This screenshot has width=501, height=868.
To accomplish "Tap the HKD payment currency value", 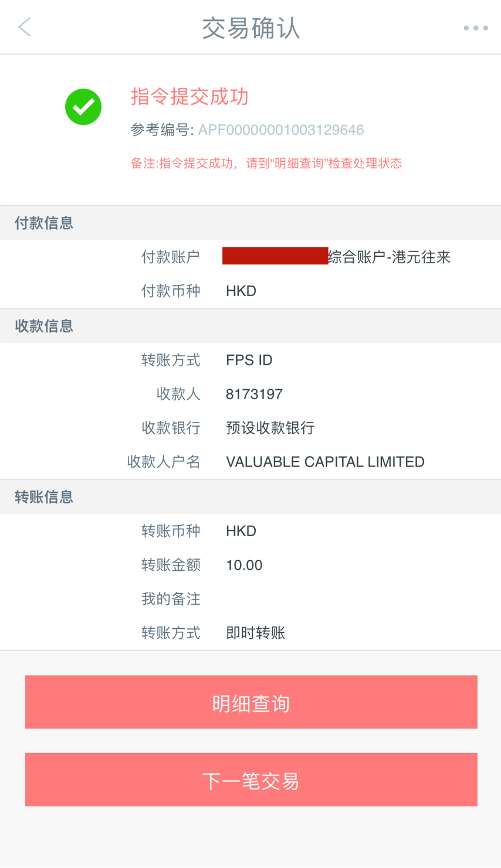I will tap(241, 291).
